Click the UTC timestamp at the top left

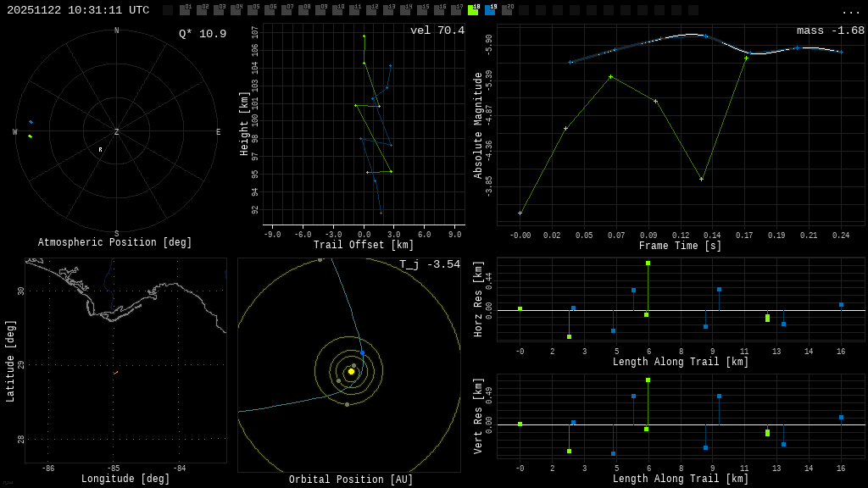(x=78, y=10)
